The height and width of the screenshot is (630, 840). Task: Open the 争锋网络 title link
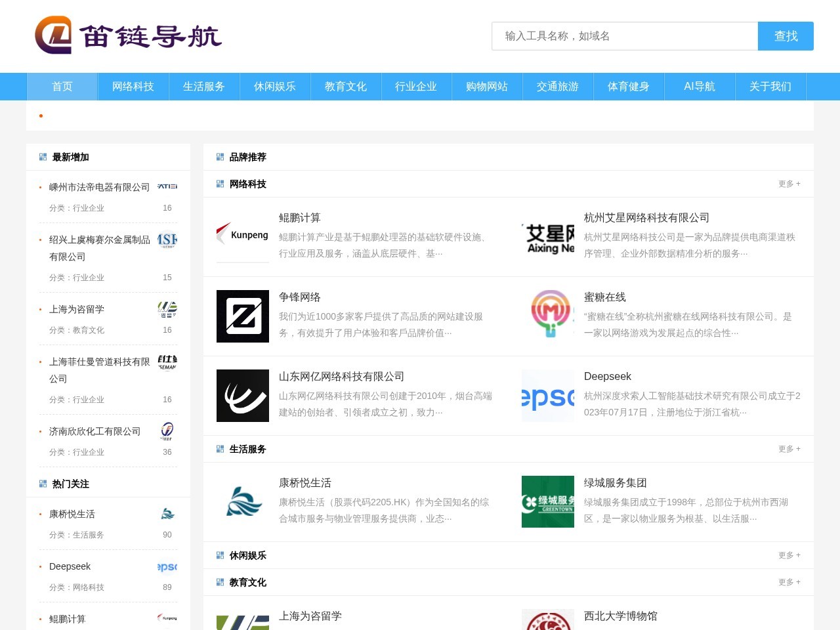300,297
